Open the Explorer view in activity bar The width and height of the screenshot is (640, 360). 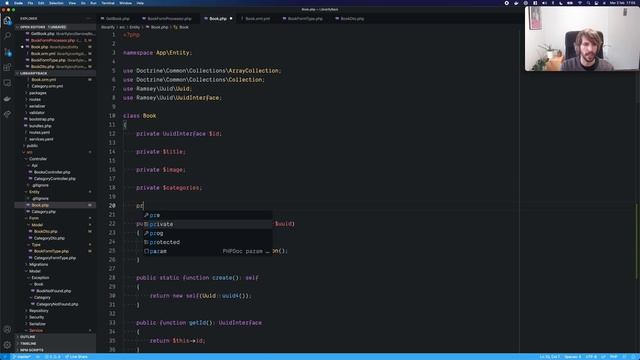7,20
